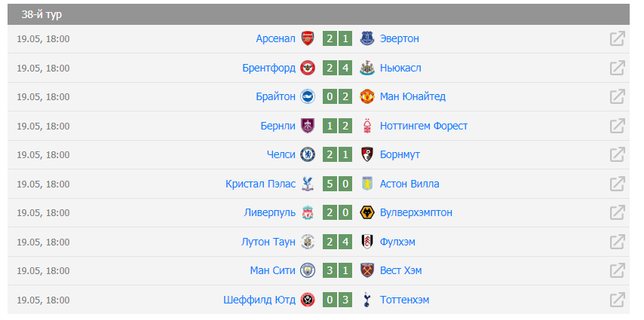Click the Crystal Palace eagle crest
Viewport: 644px width, 320px height.
pos(306,184)
